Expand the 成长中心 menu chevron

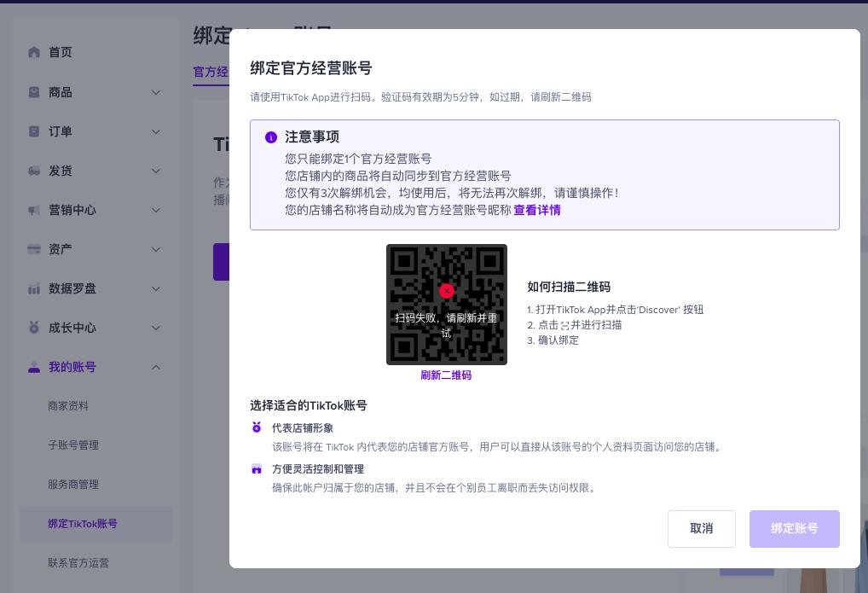(x=156, y=328)
